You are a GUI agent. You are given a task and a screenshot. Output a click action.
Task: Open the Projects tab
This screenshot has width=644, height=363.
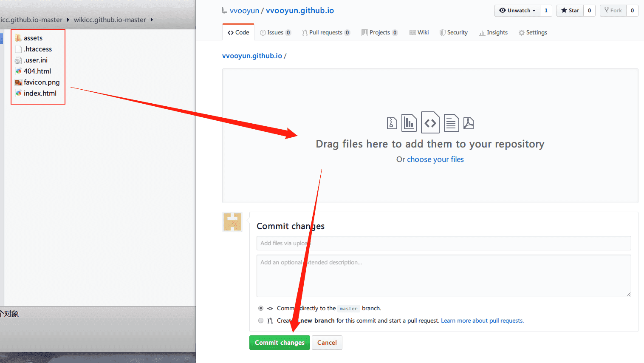379,32
